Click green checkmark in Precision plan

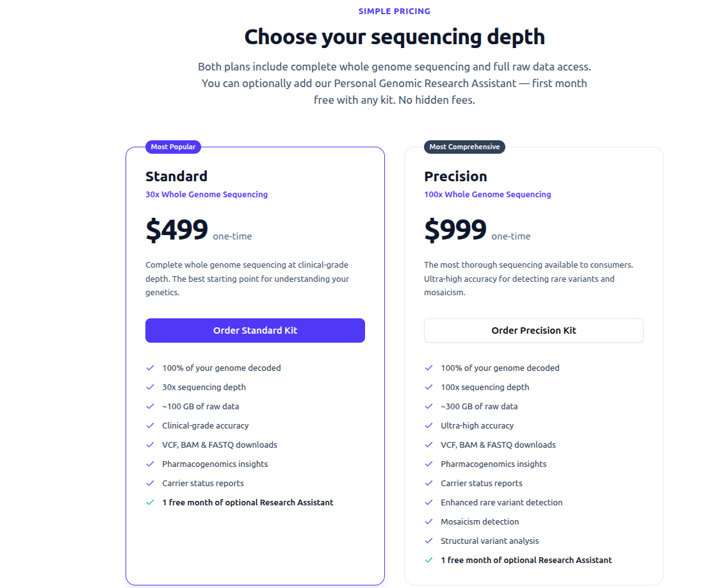point(429,560)
